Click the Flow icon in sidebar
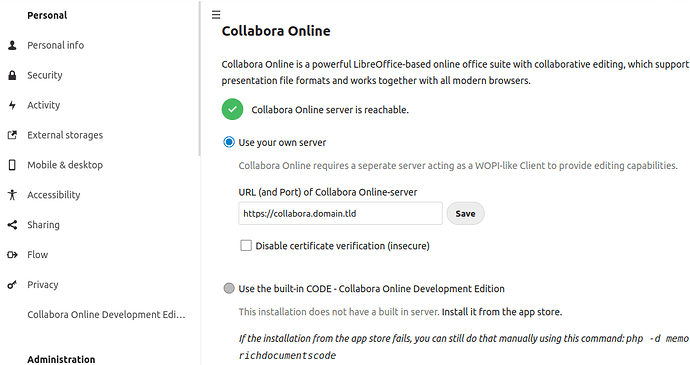Image resolution: width=690 pixels, height=365 pixels. pos(12,254)
